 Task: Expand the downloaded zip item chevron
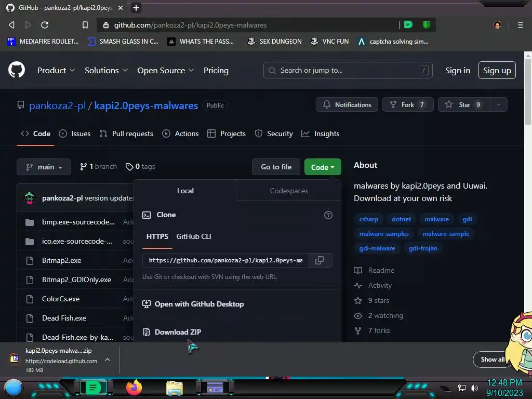[107, 360]
